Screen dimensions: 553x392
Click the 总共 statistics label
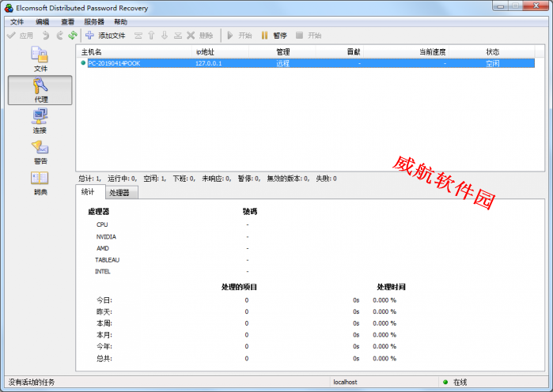tap(104, 359)
